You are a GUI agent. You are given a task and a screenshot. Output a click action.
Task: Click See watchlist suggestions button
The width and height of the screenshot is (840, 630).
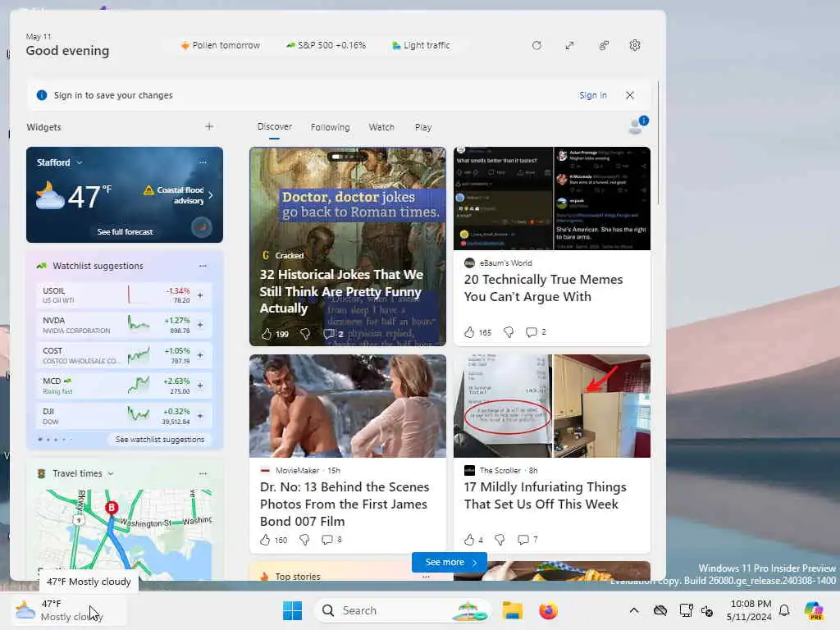click(x=160, y=440)
